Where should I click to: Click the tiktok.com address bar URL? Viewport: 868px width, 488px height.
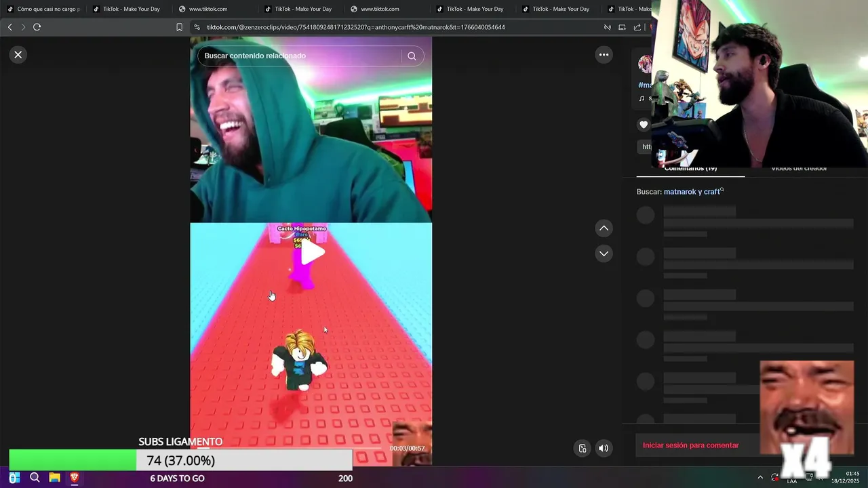pyautogui.click(x=355, y=27)
